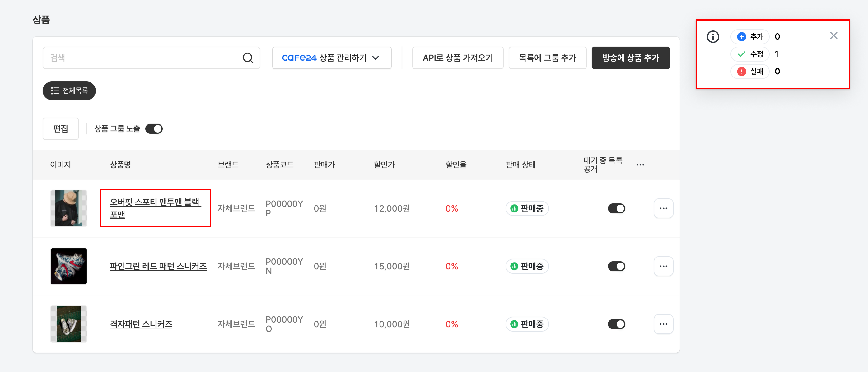Click product code P00000YP
868x372 pixels.
point(284,208)
